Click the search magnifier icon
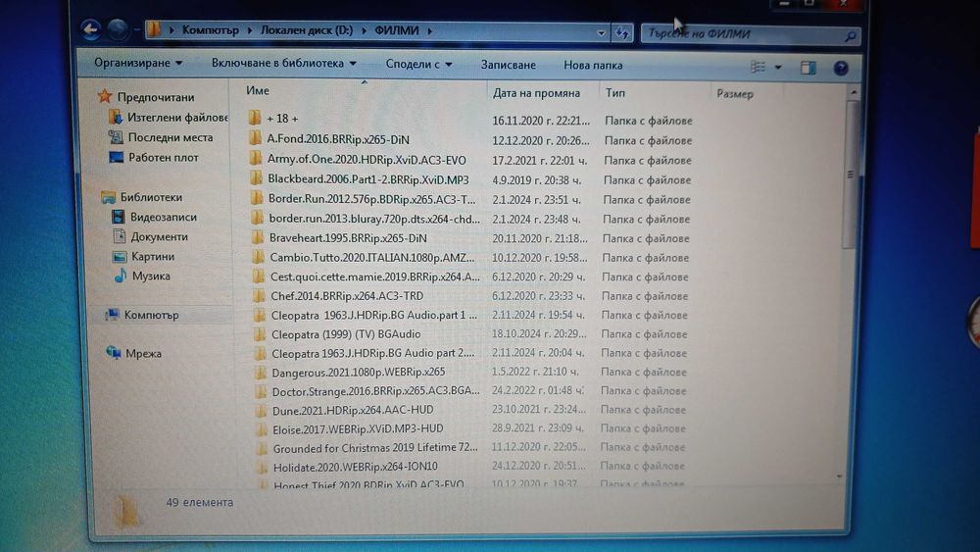Image resolution: width=980 pixels, height=552 pixels. tap(850, 37)
